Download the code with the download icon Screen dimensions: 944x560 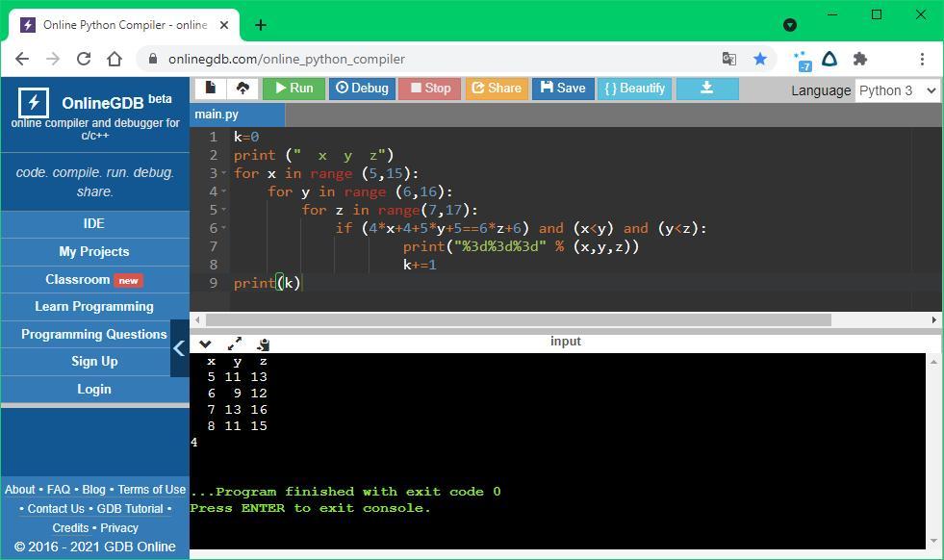pyautogui.click(x=706, y=88)
